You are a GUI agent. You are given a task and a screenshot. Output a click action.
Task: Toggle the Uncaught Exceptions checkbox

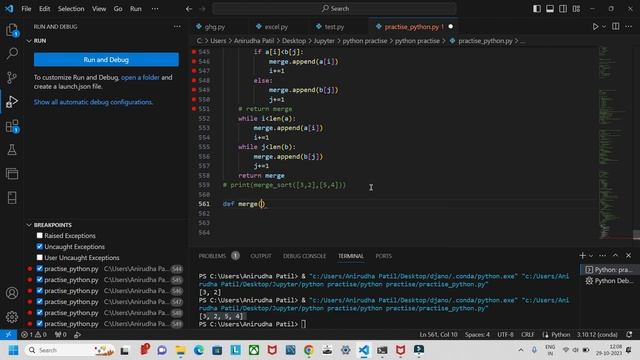(40, 247)
